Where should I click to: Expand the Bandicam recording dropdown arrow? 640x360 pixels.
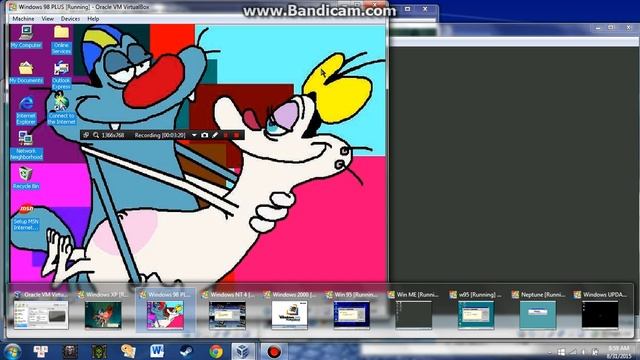pos(194,135)
